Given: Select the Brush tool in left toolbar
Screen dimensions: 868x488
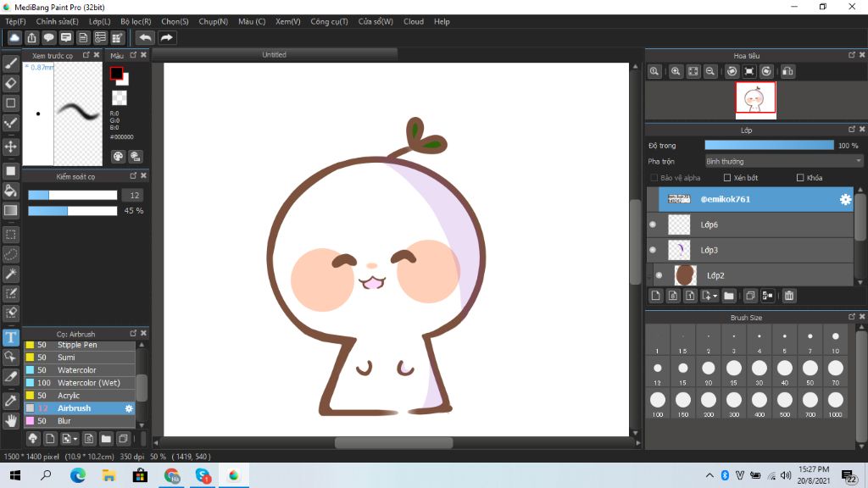Looking at the screenshot, I should [11, 63].
